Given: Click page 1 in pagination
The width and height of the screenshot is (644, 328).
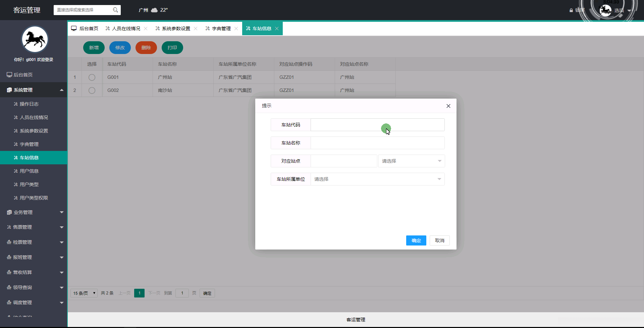Looking at the screenshot, I should [x=139, y=293].
